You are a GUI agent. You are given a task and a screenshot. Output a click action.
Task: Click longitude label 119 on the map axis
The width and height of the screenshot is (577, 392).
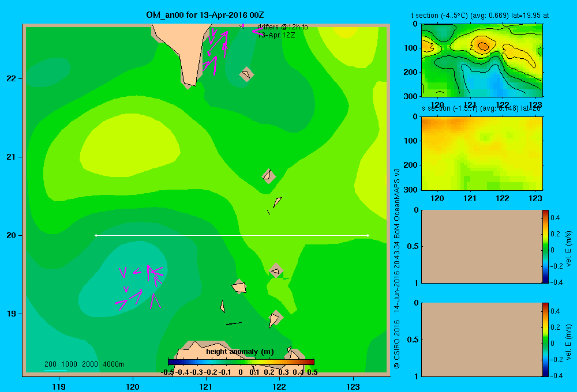[59, 386]
